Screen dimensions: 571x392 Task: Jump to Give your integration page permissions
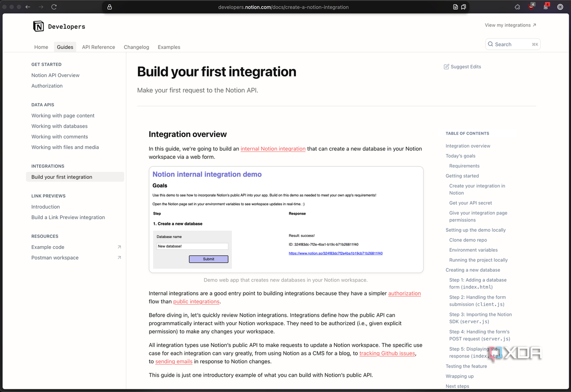[478, 216]
